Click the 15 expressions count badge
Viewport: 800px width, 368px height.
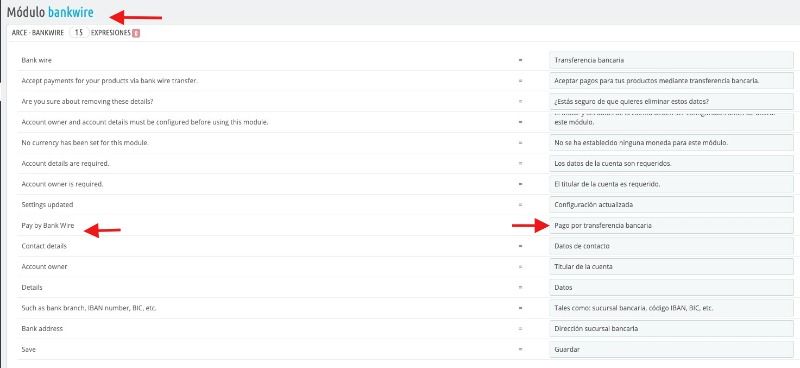pos(79,33)
